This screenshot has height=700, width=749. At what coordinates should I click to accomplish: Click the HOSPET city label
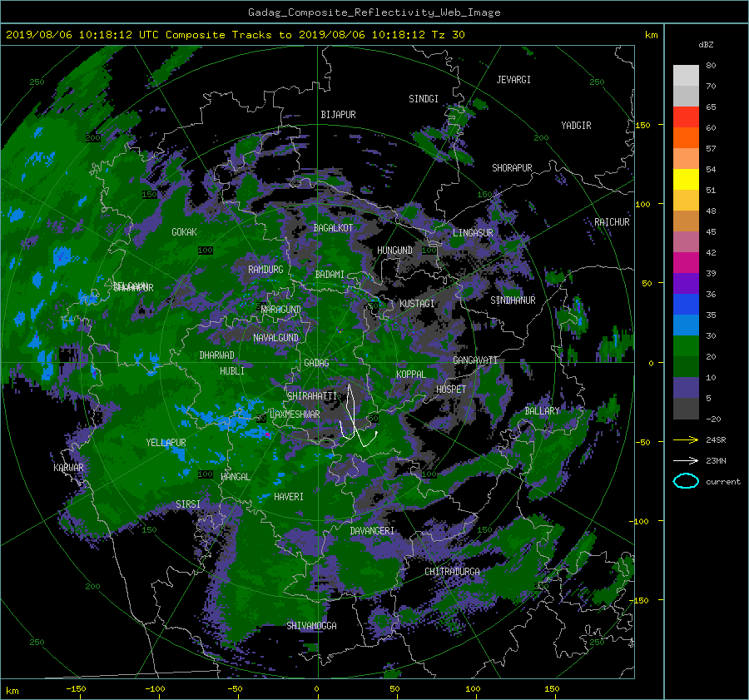[451, 390]
